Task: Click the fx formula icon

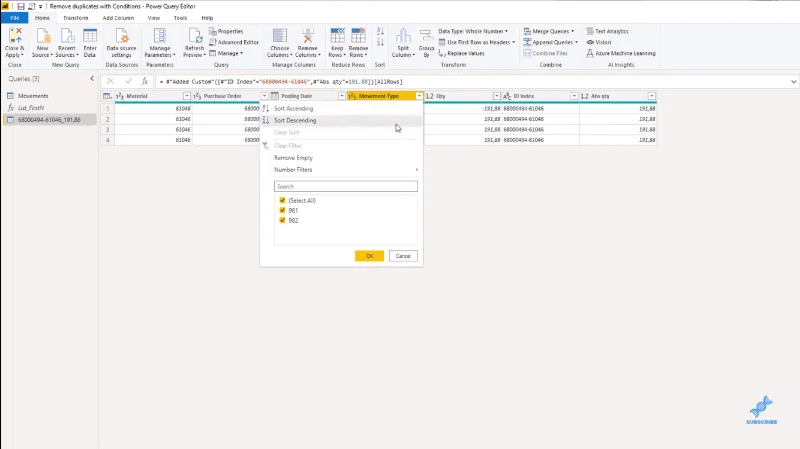Action: pyautogui.click(x=144, y=81)
